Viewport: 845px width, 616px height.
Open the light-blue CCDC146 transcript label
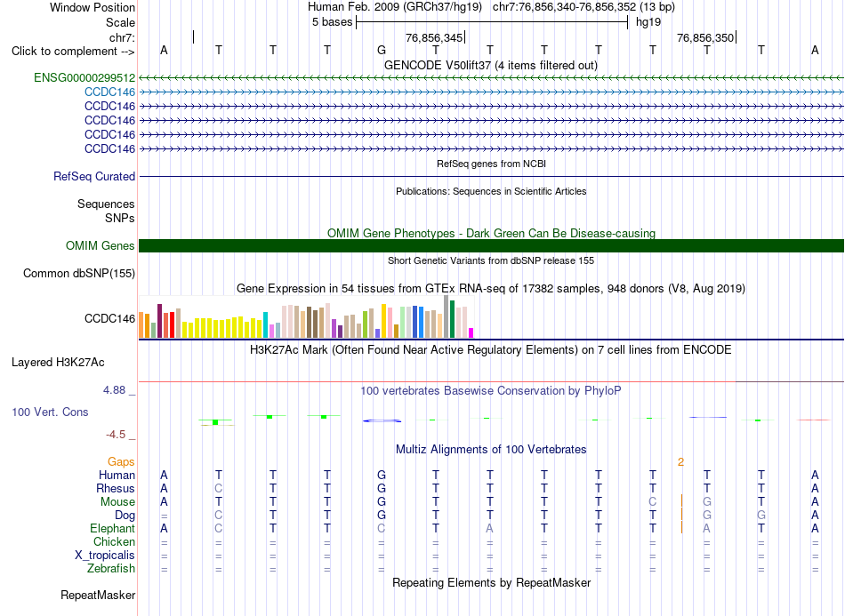pyautogui.click(x=109, y=92)
